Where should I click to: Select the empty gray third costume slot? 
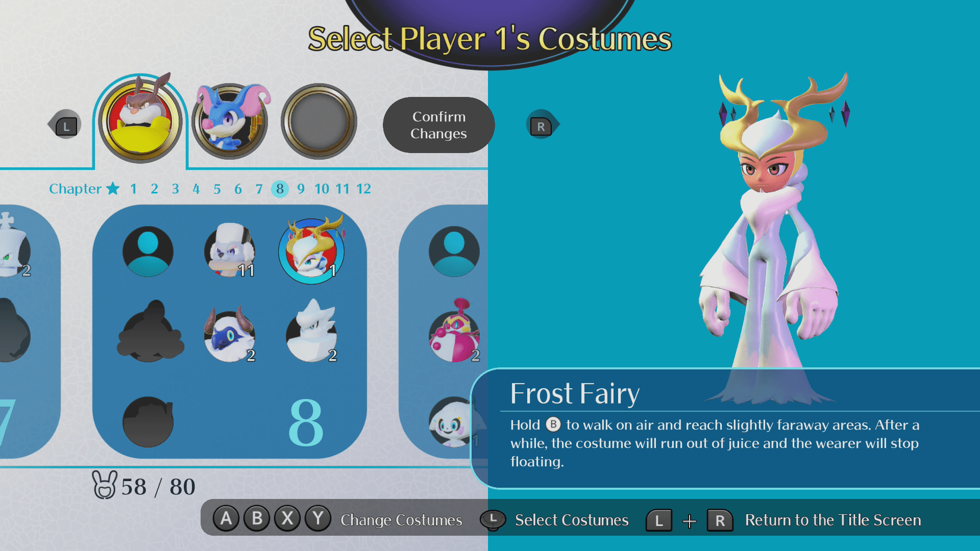tap(319, 121)
